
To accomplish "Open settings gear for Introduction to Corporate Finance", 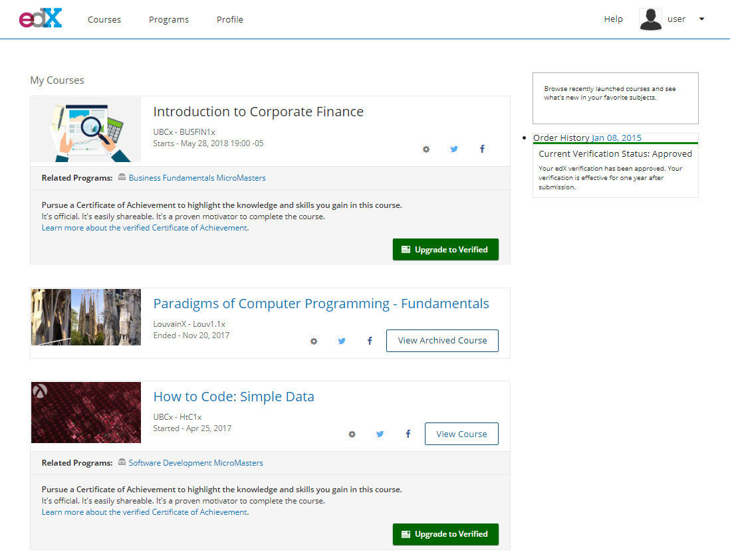I will (x=426, y=149).
